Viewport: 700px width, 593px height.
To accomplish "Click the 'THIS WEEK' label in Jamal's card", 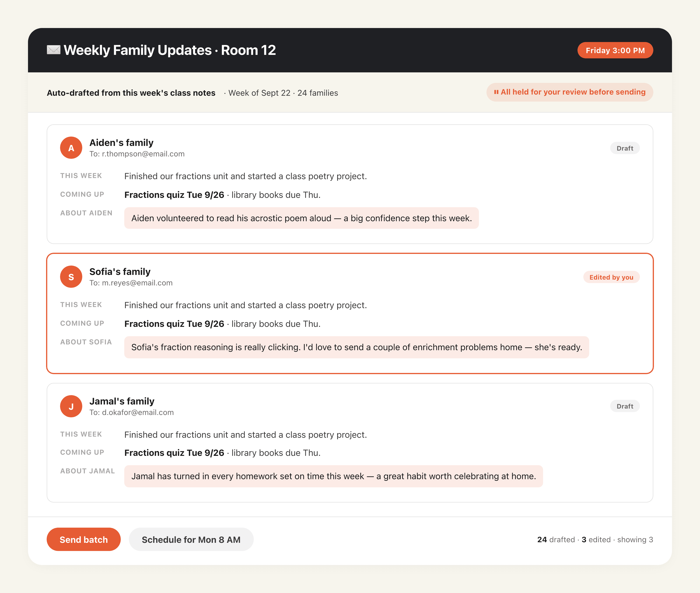I will [81, 434].
